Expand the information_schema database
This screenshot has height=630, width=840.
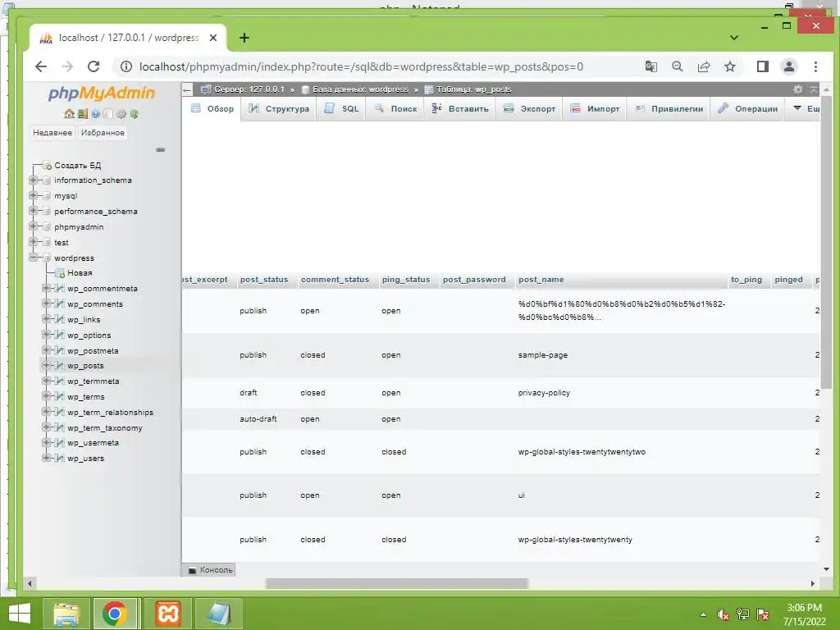pos(33,180)
